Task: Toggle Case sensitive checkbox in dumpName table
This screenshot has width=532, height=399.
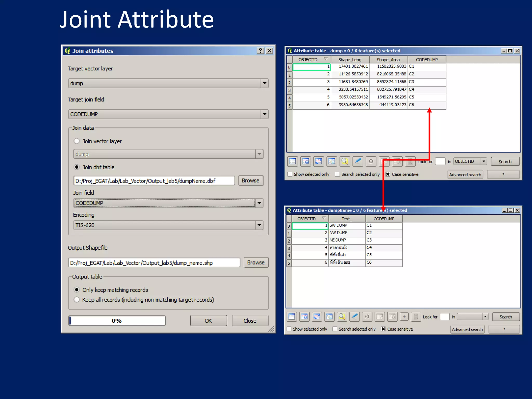Action: (x=383, y=329)
